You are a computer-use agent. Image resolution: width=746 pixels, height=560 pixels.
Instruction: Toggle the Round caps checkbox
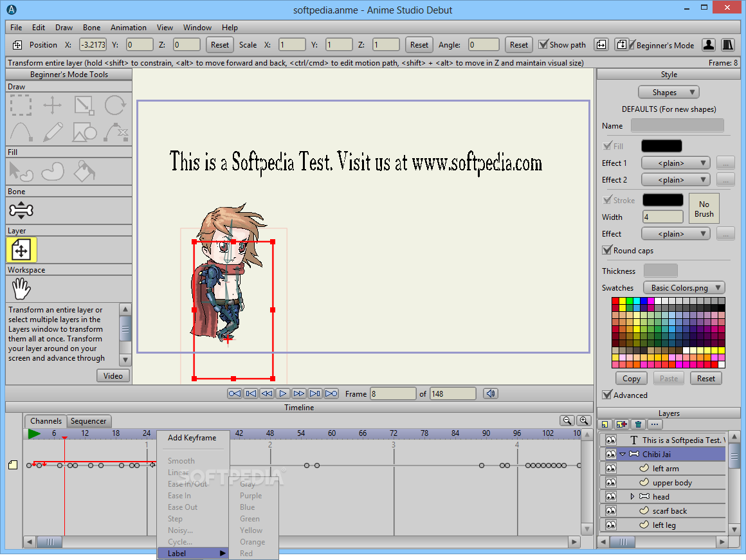point(607,250)
